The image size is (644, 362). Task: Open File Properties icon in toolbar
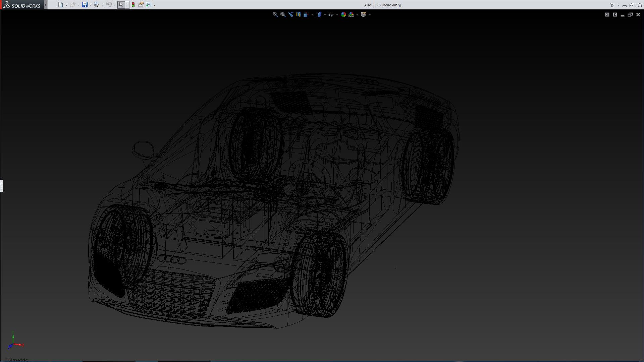[141, 5]
